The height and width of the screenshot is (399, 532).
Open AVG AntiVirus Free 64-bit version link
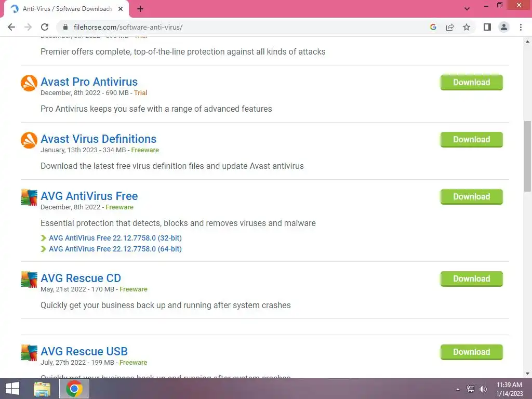pos(115,249)
